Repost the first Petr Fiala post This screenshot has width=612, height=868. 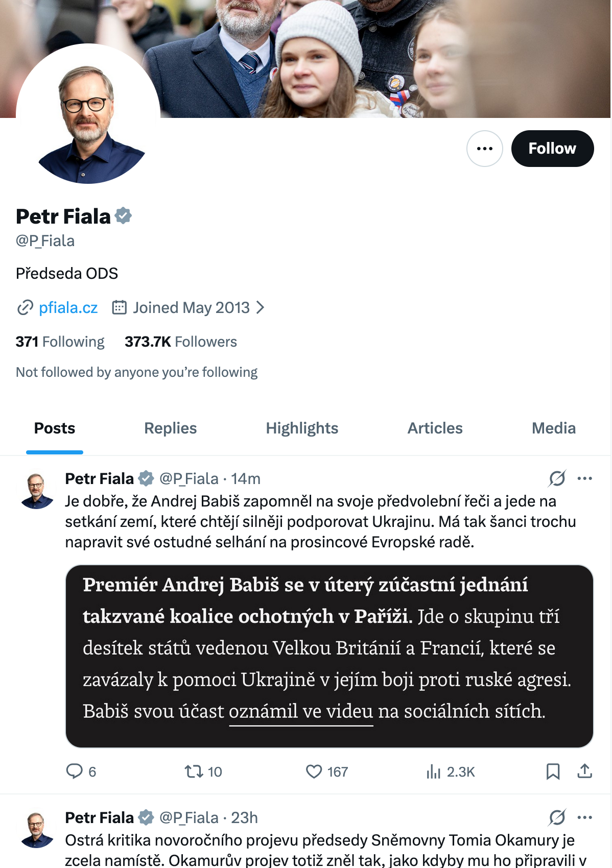click(x=194, y=771)
